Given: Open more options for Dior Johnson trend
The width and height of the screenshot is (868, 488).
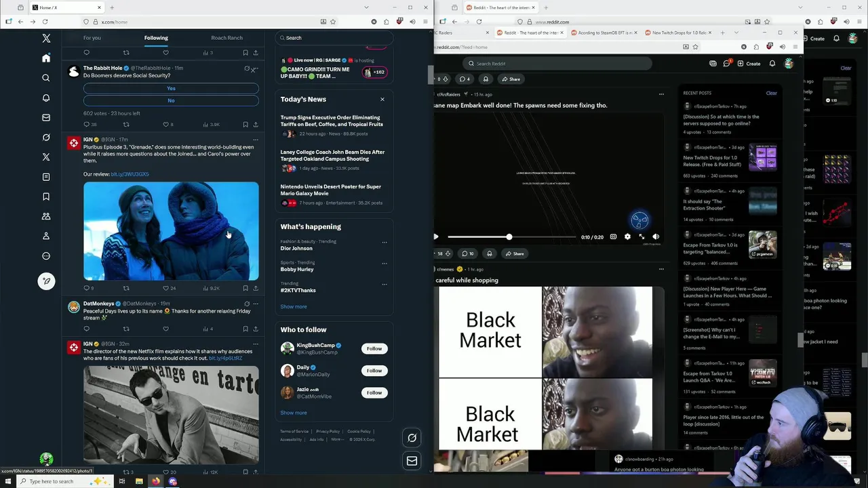Looking at the screenshot, I should point(384,242).
